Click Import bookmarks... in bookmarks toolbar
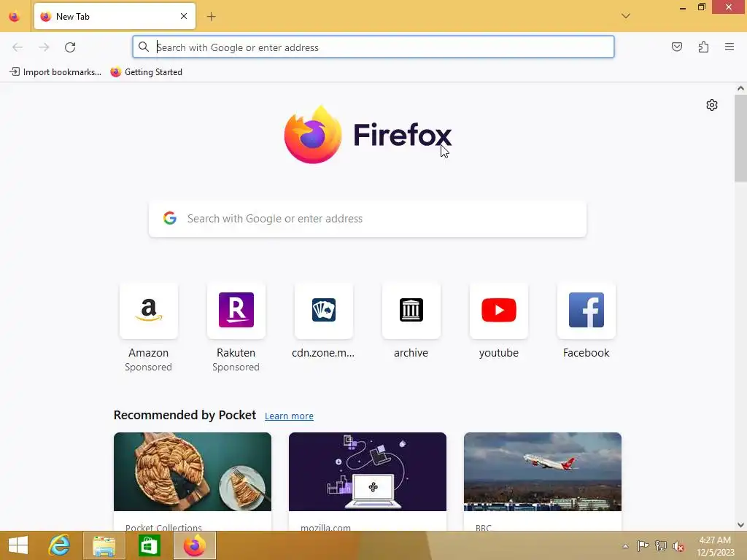Viewport: 747px width, 560px height. [x=55, y=72]
